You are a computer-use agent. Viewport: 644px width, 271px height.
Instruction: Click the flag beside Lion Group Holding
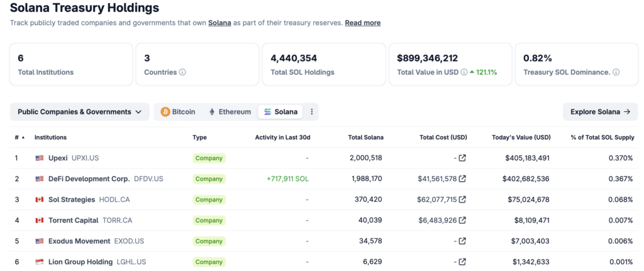[40, 262]
